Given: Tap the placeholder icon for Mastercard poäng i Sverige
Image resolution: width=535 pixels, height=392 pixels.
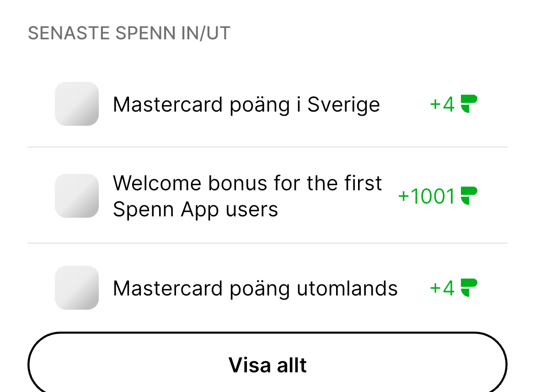Looking at the screenshot, I should (x=77, y=104).
